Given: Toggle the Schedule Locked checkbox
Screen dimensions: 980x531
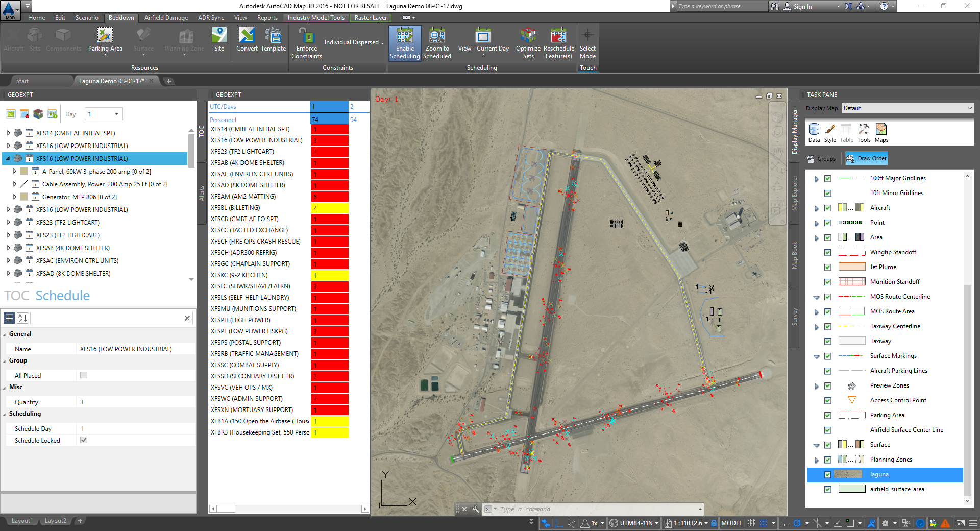Looking at the screenshot, I should coord(84,440).
